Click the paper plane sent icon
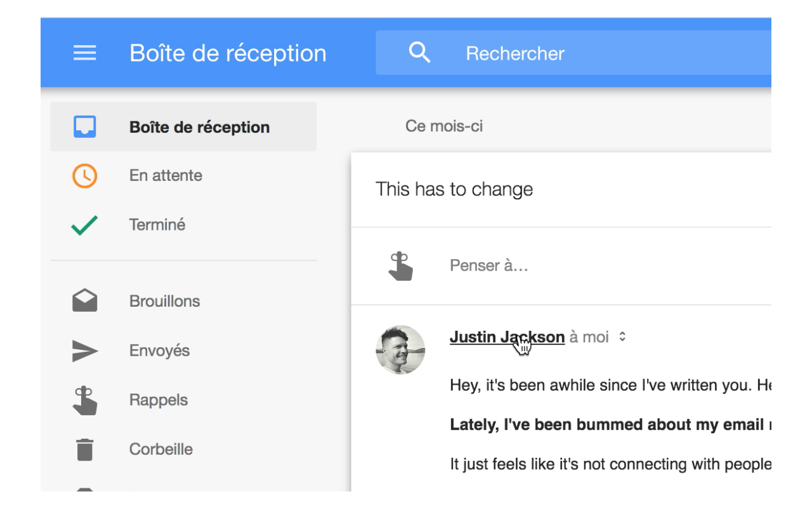The image size is (812, 508). (85, 351)
